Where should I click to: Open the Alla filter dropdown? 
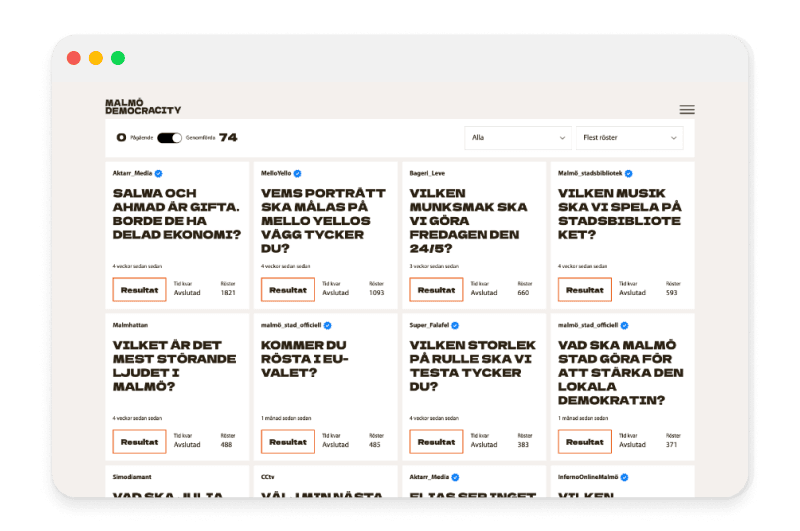point(517,138)
